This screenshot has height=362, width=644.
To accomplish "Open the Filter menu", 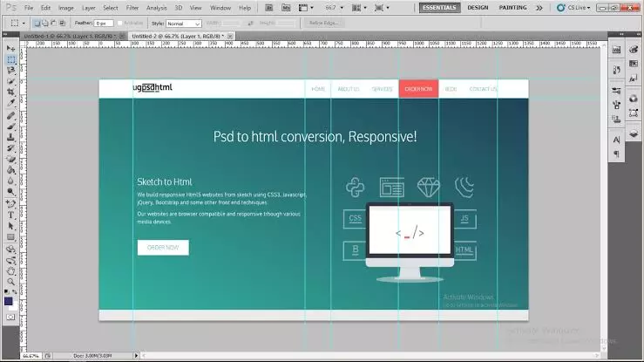I will click(132, 8).
